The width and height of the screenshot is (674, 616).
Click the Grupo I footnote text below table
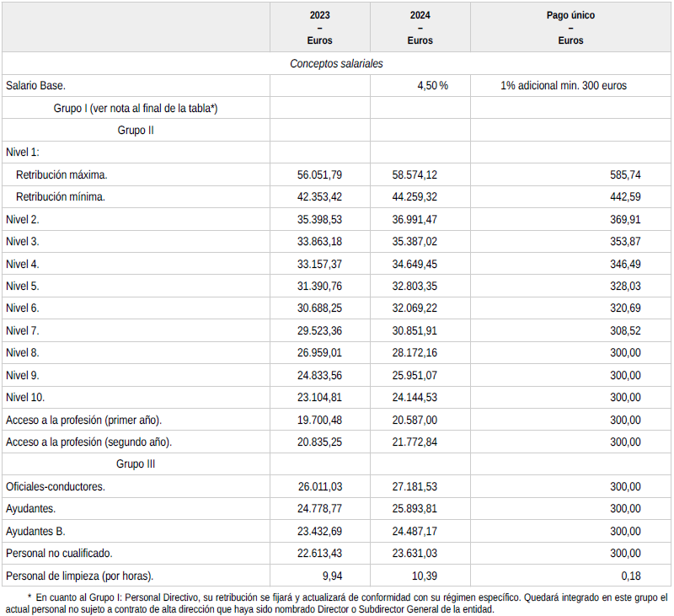336,603
